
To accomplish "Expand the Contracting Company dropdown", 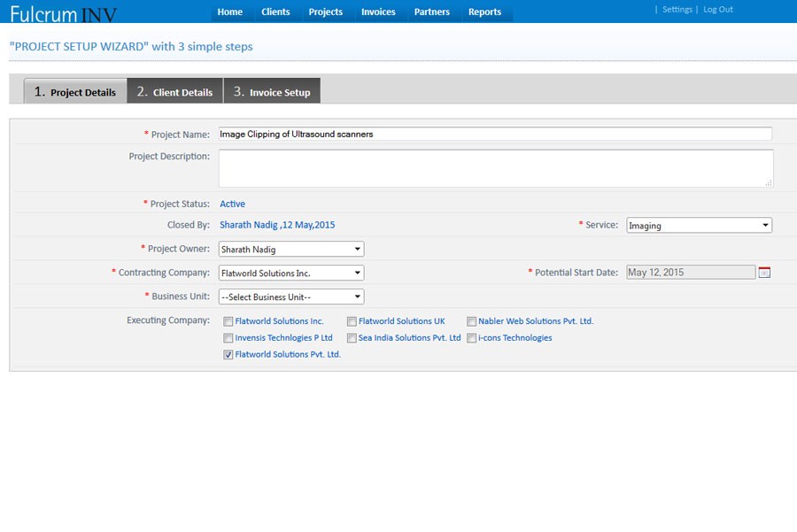I will [x=290, y=274].
